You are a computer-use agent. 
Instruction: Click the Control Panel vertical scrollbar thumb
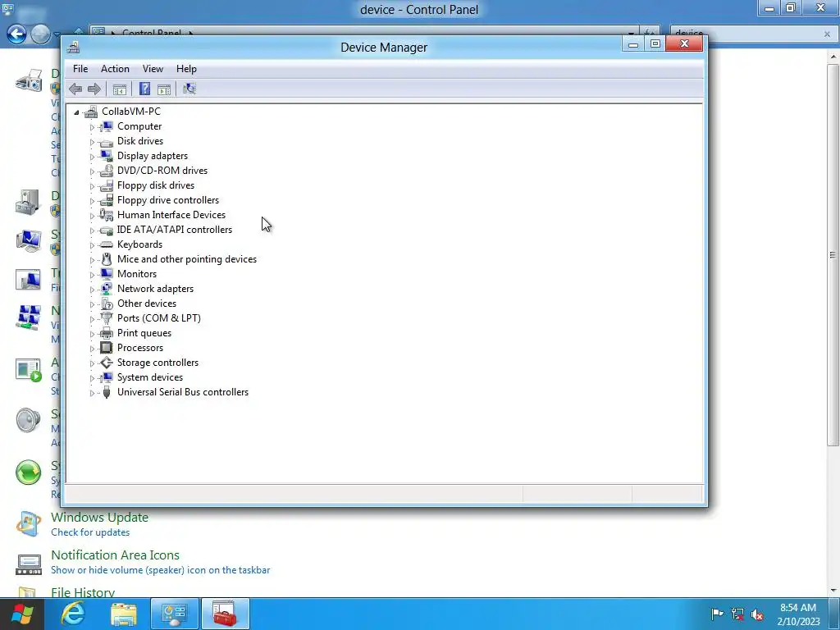pos(833,254)
